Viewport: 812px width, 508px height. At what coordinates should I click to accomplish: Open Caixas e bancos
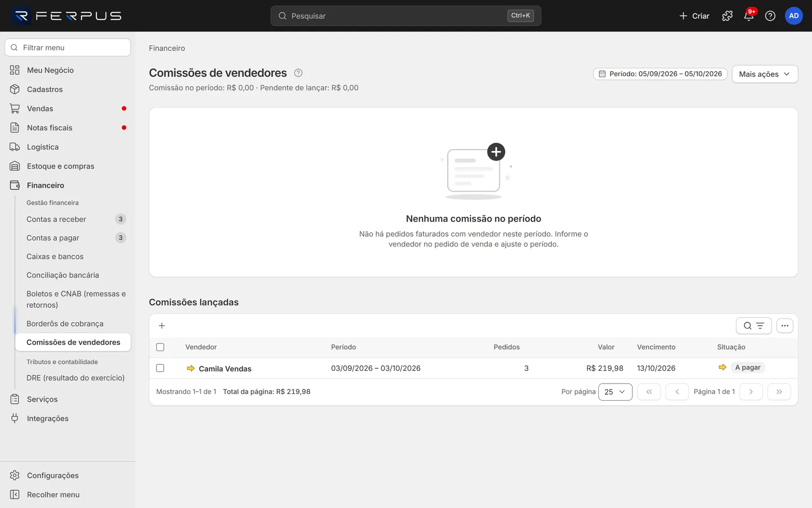[x=73, y=257]
